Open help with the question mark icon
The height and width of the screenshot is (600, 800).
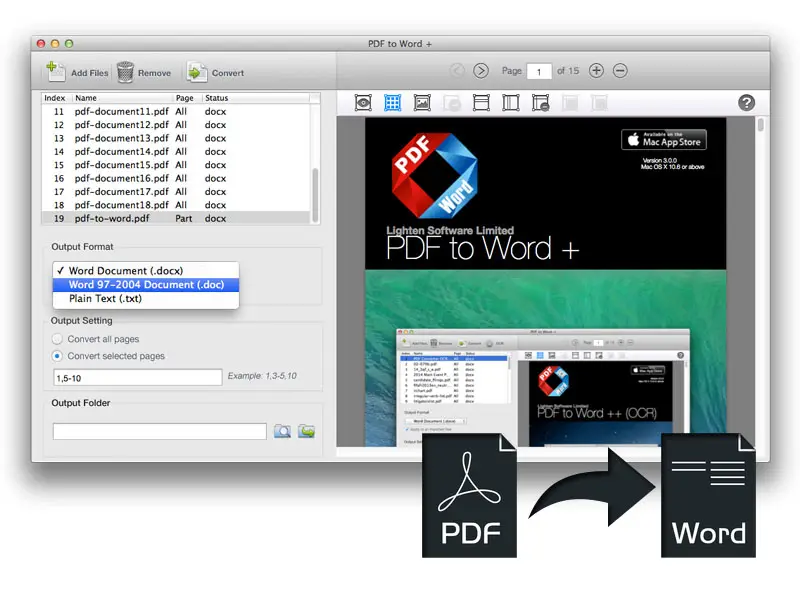[746, 103]
